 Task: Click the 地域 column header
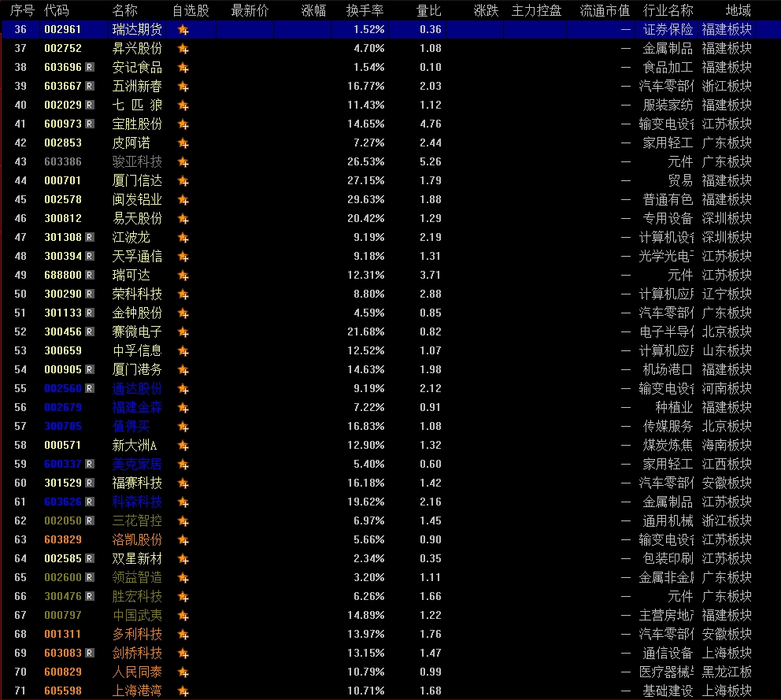click(x=738, y=10)
